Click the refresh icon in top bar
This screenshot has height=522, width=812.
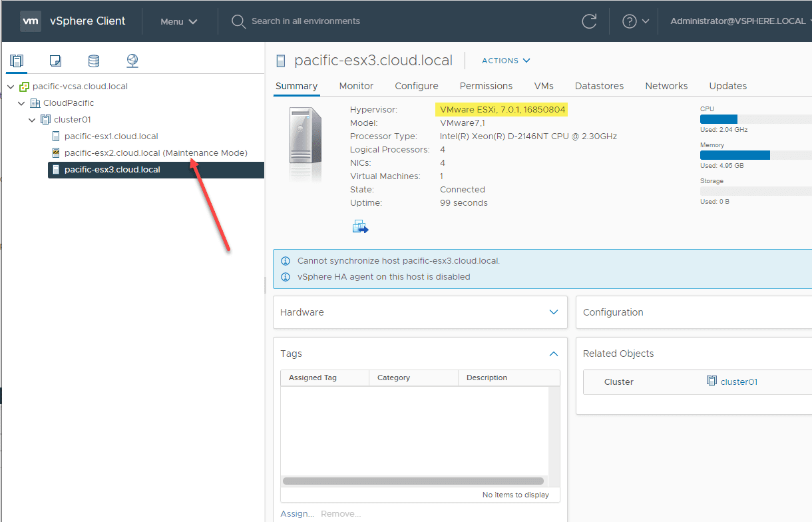[589, 21]
